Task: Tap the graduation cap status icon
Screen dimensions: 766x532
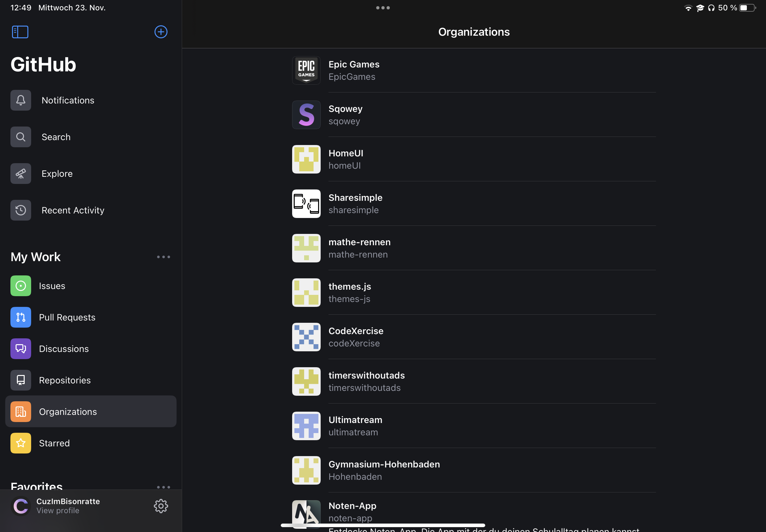Action: [700, 8]
